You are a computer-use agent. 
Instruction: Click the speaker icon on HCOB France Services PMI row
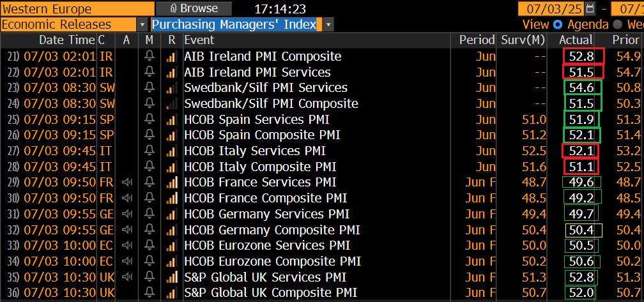pos(127,182)
